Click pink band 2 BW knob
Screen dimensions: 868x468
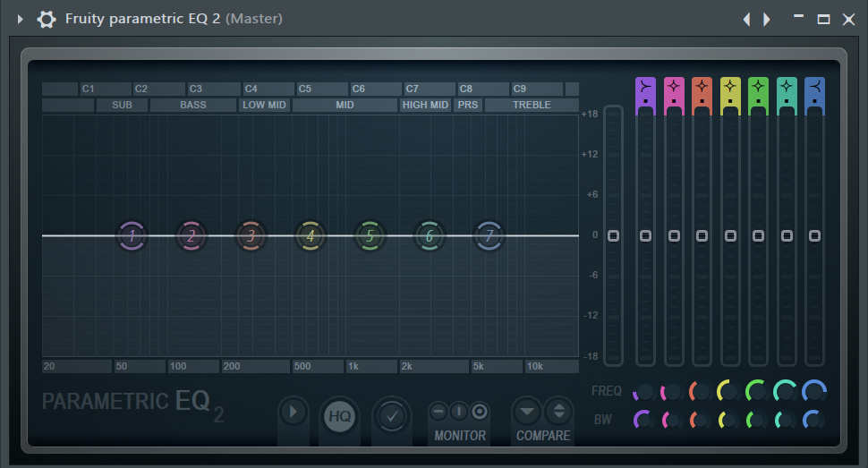[x=673, y=420]
